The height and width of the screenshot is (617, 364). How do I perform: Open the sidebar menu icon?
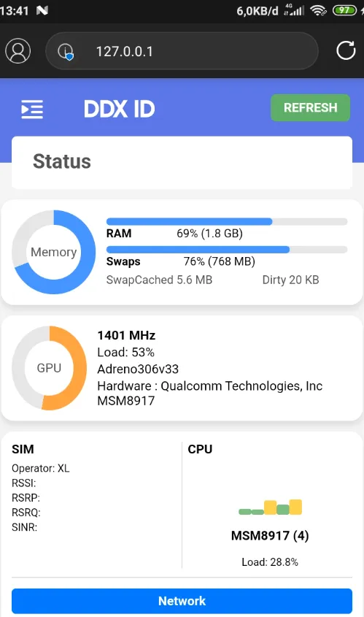point(32,109)
